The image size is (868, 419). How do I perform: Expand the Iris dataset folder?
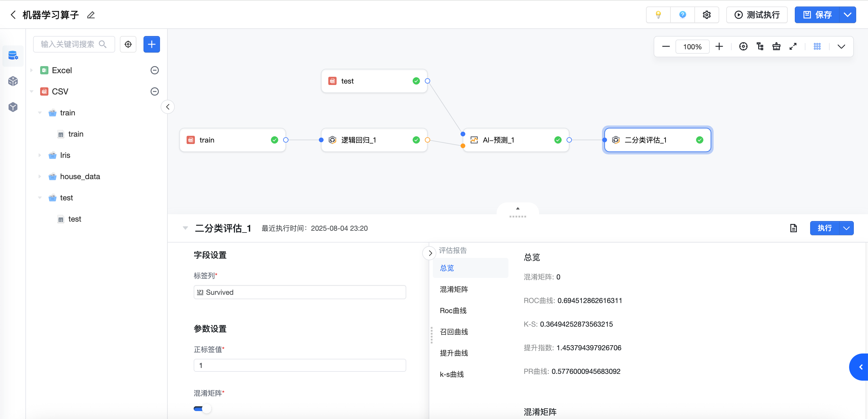[x=40, y=155]
